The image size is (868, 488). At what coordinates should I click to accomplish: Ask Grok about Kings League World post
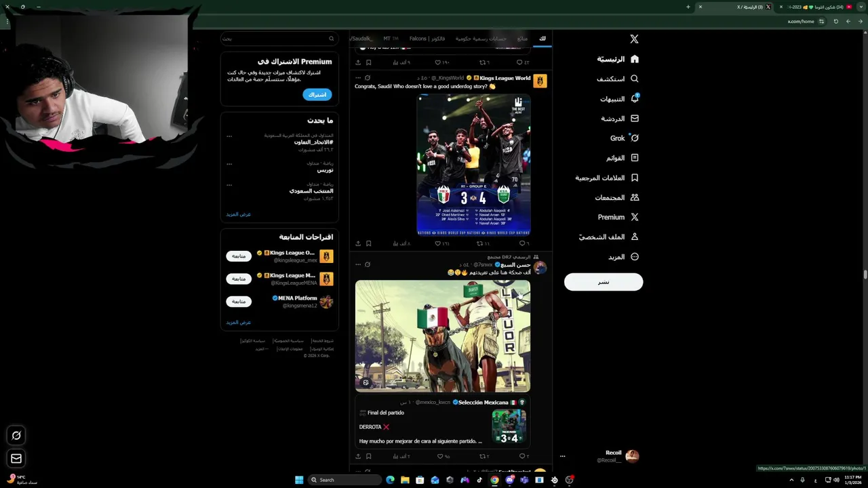[x=368, y=77]
